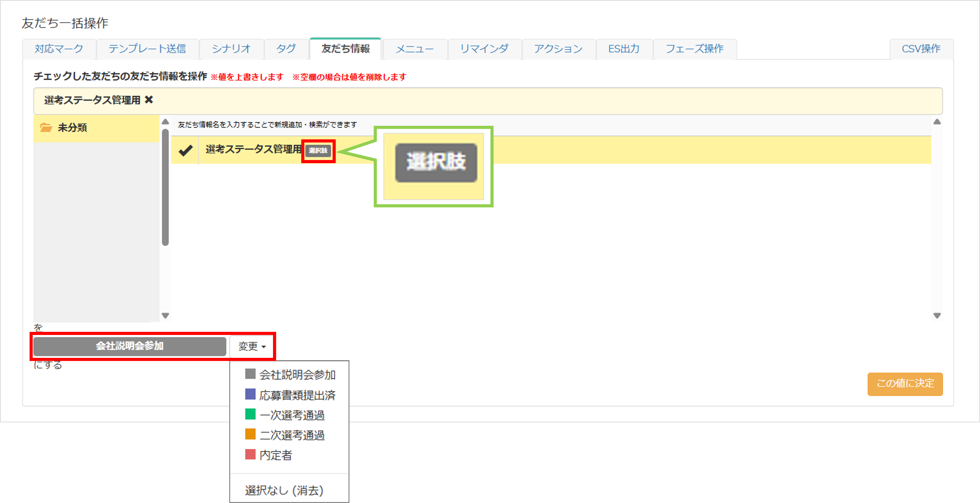Click green swatch beside 一次選考通過
The height and width of the screenshot is (503, 980).
click(250, 414)
